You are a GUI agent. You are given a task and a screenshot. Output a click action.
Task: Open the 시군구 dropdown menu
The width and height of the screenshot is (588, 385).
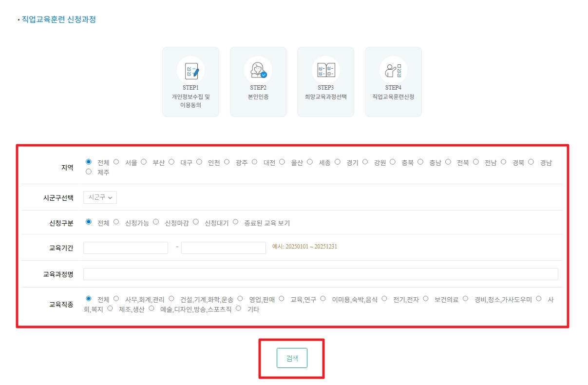click(x=99, y=197)
